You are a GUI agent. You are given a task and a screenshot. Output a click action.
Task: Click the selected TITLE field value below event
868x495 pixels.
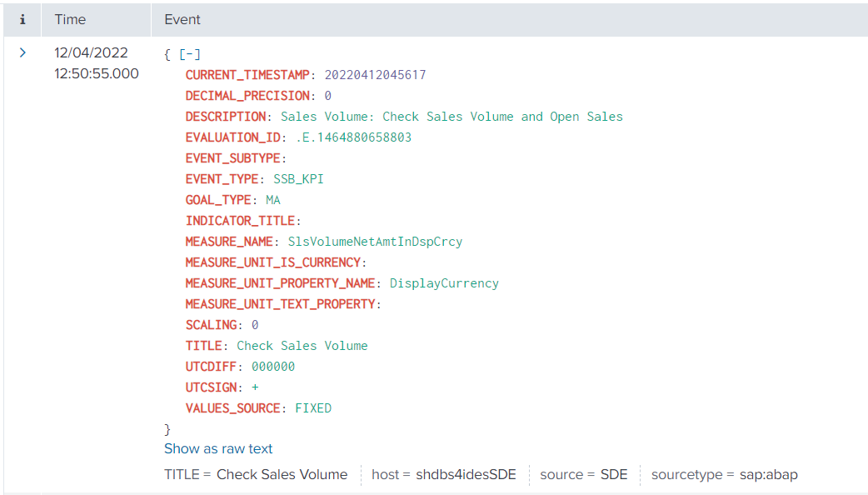282,474
